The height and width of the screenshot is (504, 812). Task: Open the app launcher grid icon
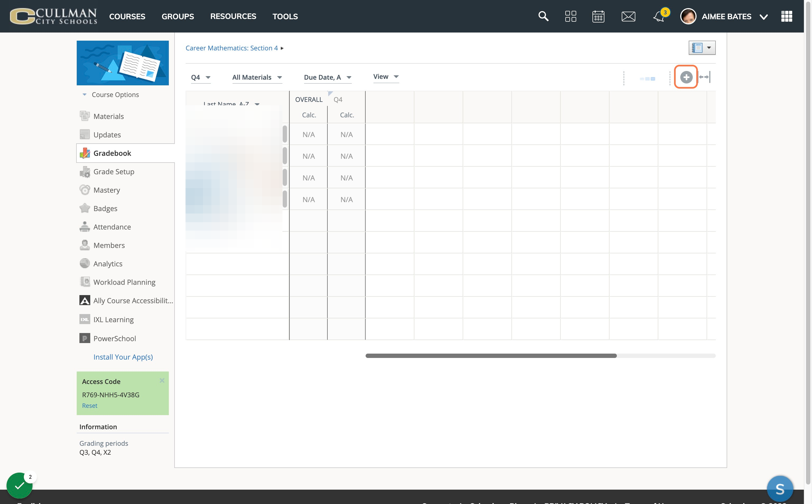click(x=787, y=16)
